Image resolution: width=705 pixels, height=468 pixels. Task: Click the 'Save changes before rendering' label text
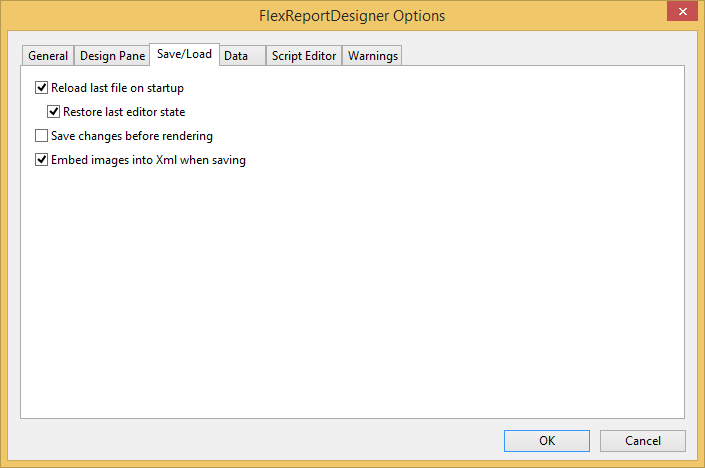pos(131,136)
